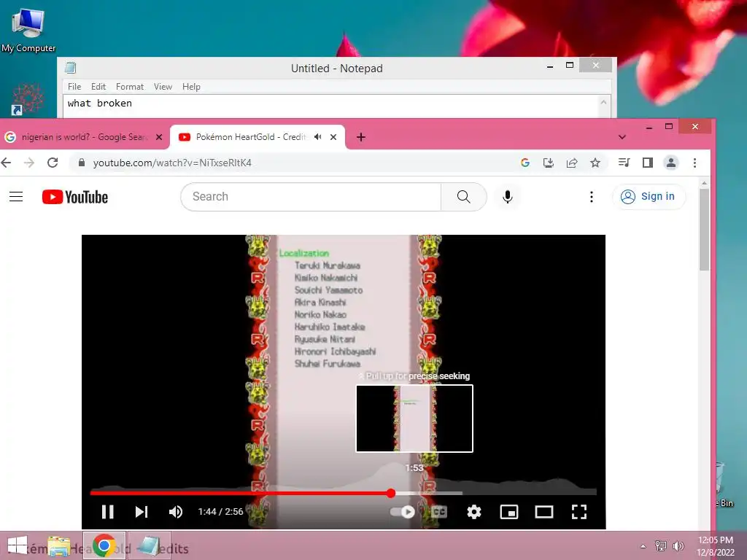Mute the video player volume

coord(176,512)
